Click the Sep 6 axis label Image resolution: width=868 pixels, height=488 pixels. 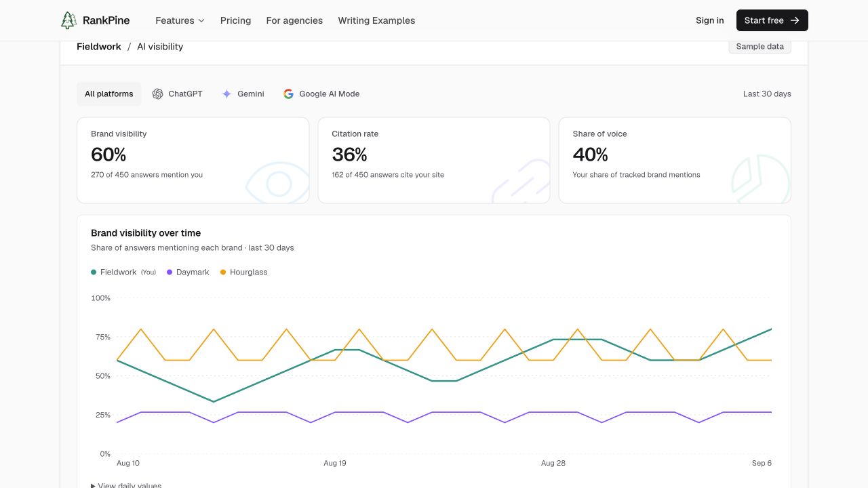click(762, 464)
